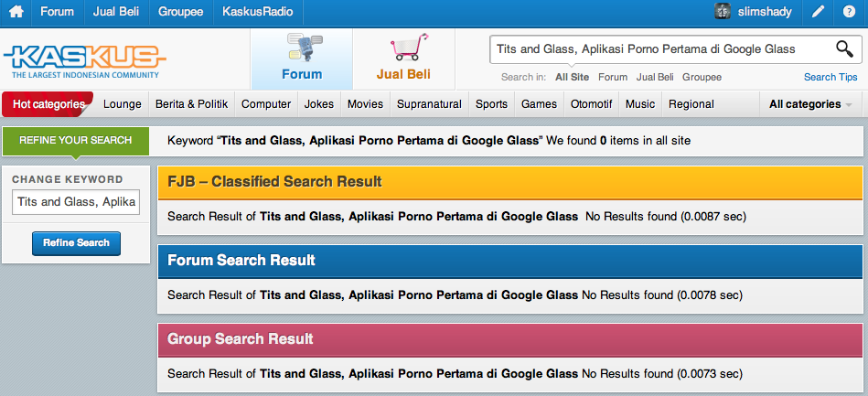868x396 pixels.
Task: Open the Forum speech bubble tab
Action: [301, 59]
